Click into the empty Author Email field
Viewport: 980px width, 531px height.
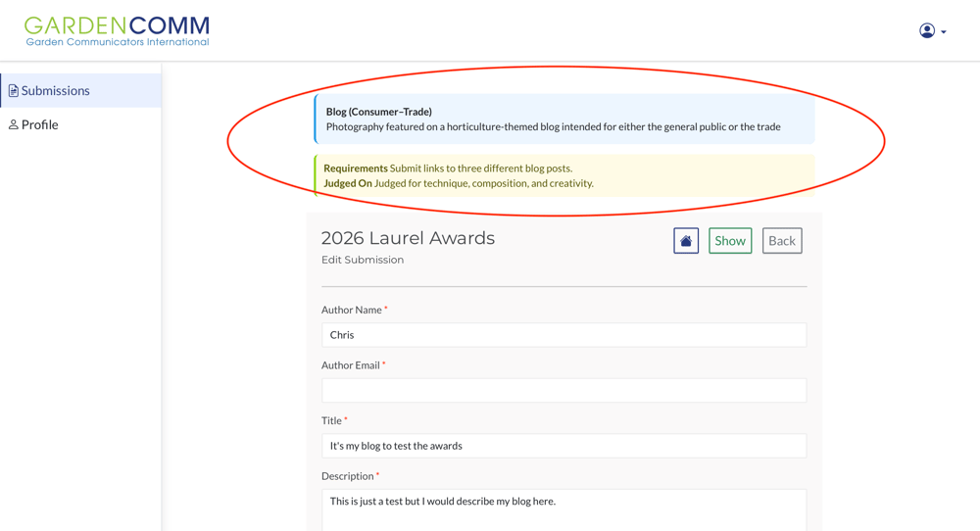coord(563,390)
